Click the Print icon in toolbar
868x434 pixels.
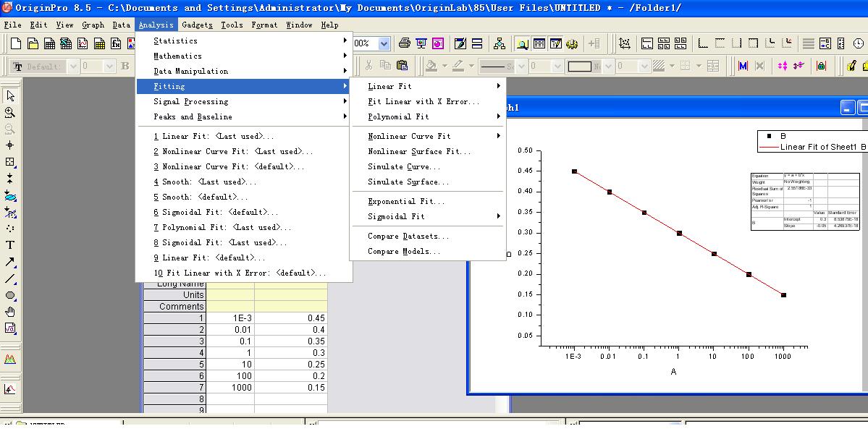click(x=405, y=43)
